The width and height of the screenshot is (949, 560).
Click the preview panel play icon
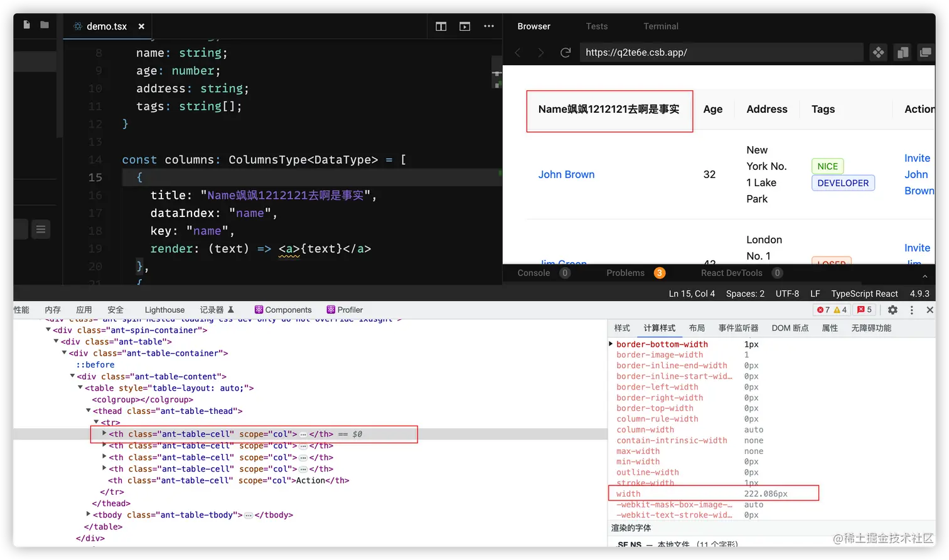point(465,26)
